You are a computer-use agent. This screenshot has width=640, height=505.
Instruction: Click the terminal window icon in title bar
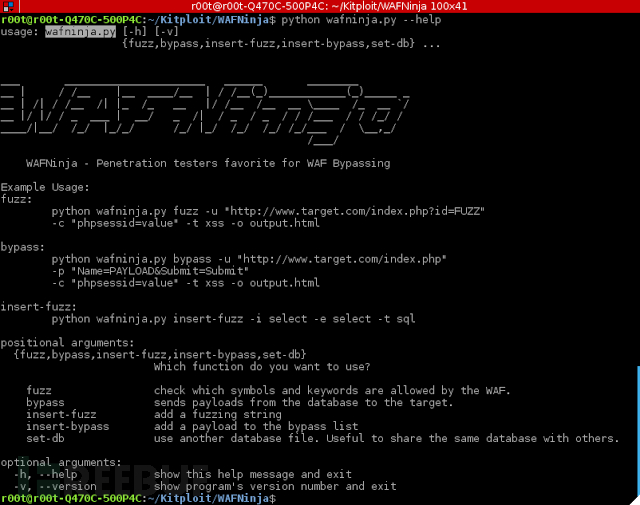point(7,6)
